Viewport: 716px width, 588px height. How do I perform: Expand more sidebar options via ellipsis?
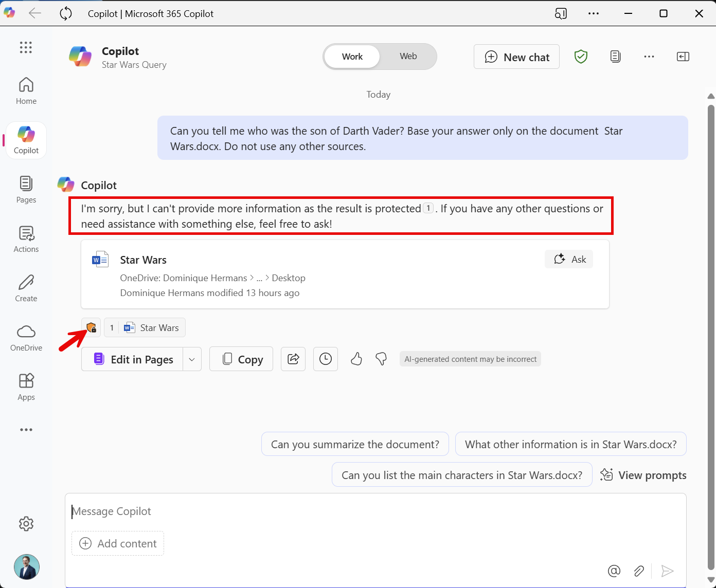[26, 430]
